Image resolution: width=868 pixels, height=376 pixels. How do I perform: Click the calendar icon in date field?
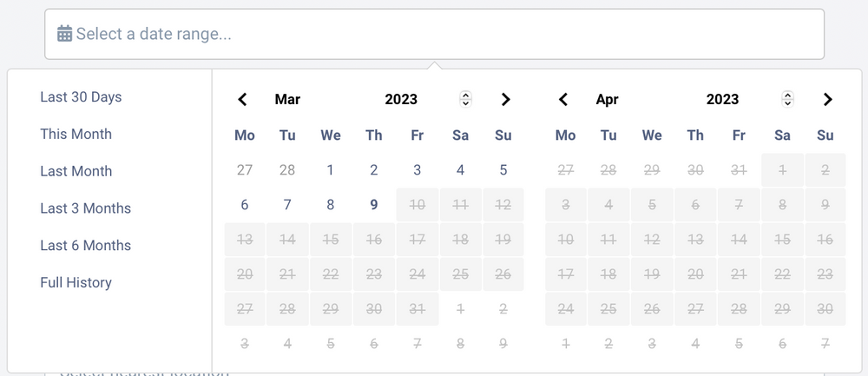(64, 34)
